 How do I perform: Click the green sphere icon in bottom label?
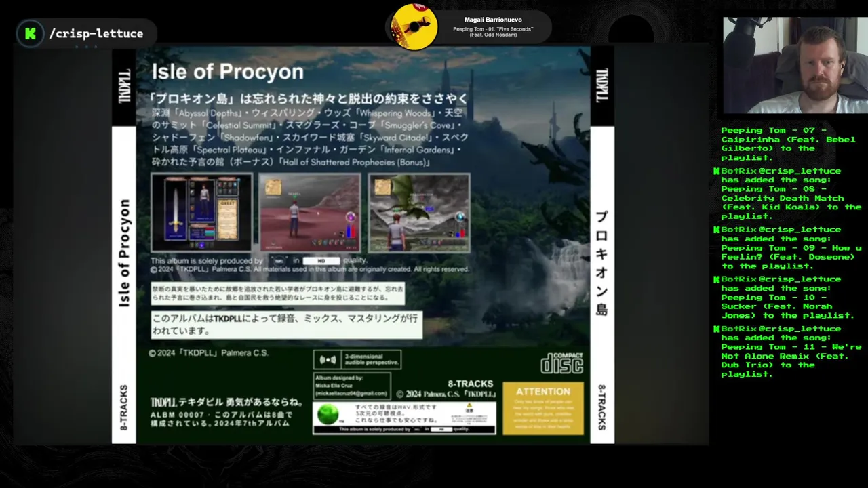328,414
